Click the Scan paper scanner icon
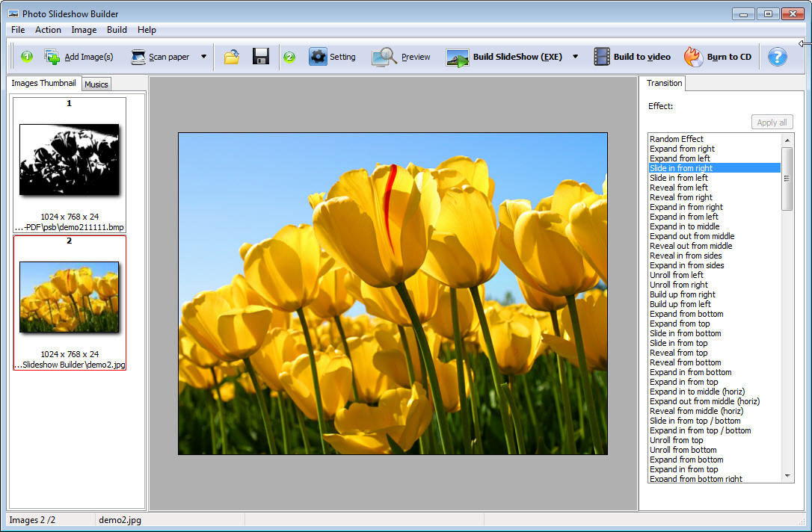This screenshot has width=812, height=532. tap(138, 57)
